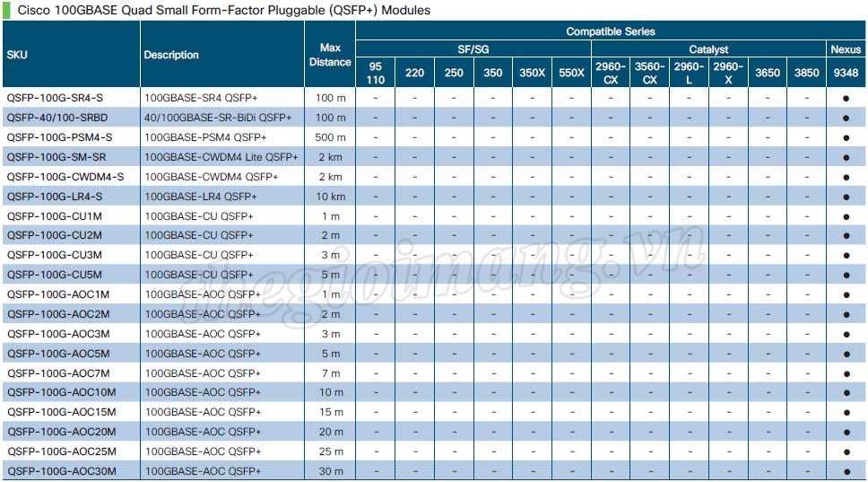The height and width of the screenshot is (482, 868).
Task: Click SKU QSFP-100G-CU3M
Action: tap(54, 256)
